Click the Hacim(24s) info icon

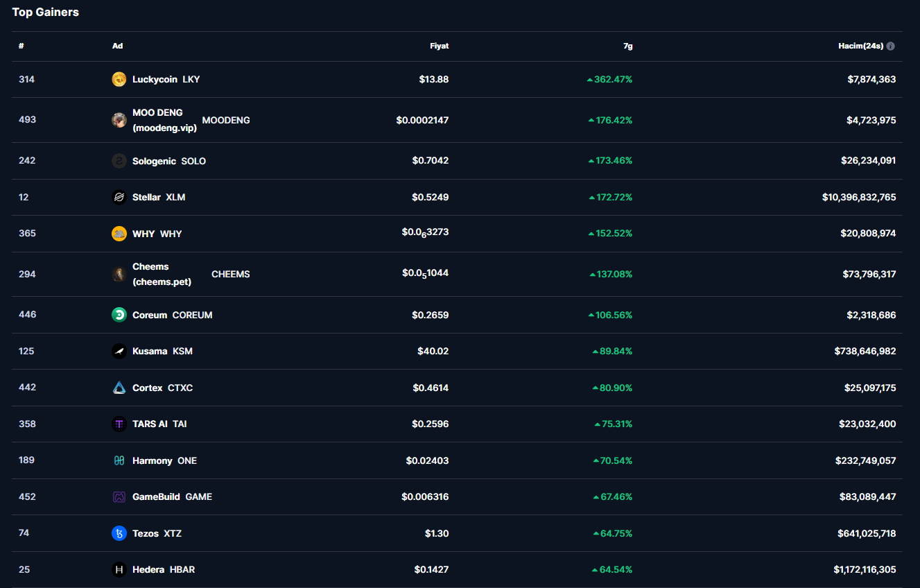(x=891, y=46)
